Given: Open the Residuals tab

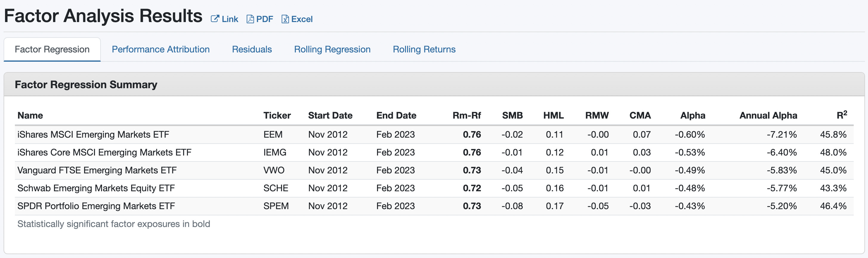Looking at the screenshot, I should (x=252, y=49).
